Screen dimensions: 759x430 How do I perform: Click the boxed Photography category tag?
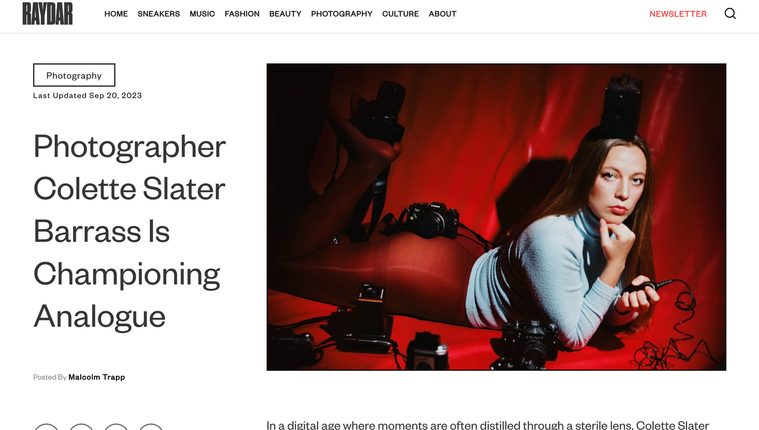tap(74, 75)
